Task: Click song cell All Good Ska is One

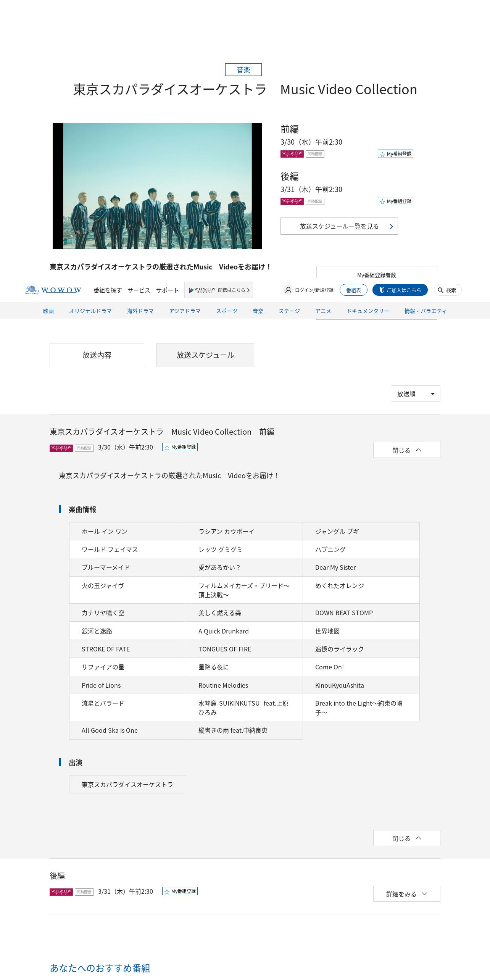Action: (127, 730)
